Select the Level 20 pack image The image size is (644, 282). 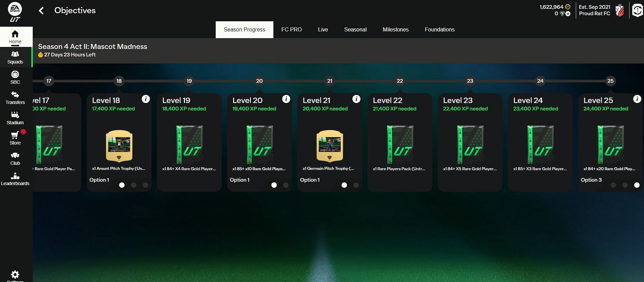point(260,145)
